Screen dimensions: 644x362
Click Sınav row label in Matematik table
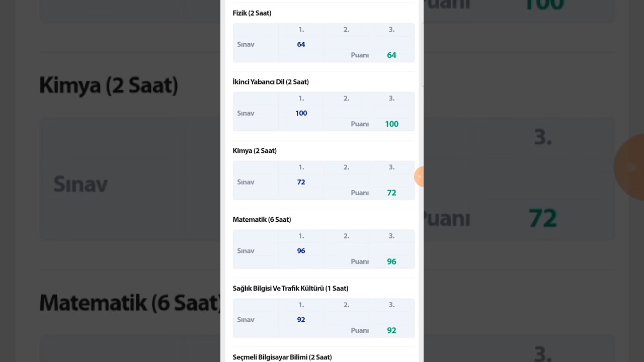coord(246,251)
